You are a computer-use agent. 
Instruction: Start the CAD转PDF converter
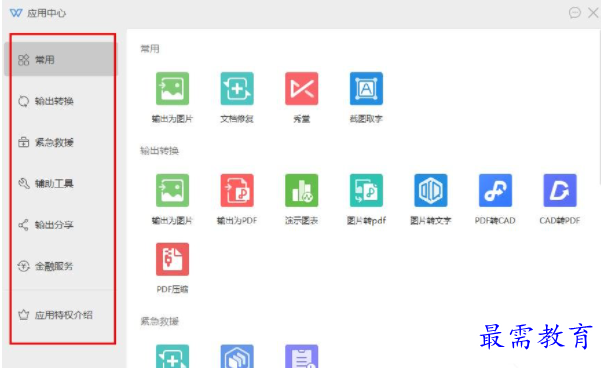pos(560,191)
